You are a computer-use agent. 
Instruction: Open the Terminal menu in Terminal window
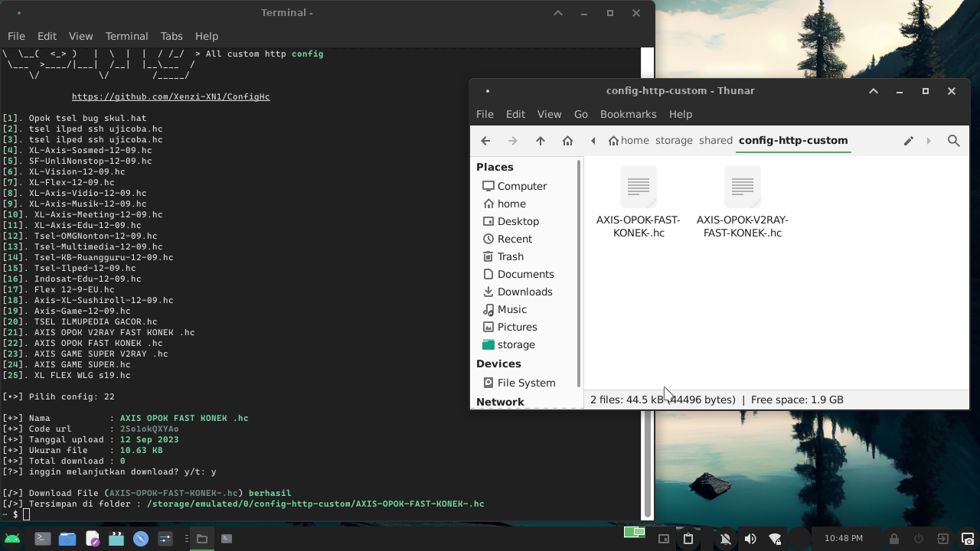point(126,36)
